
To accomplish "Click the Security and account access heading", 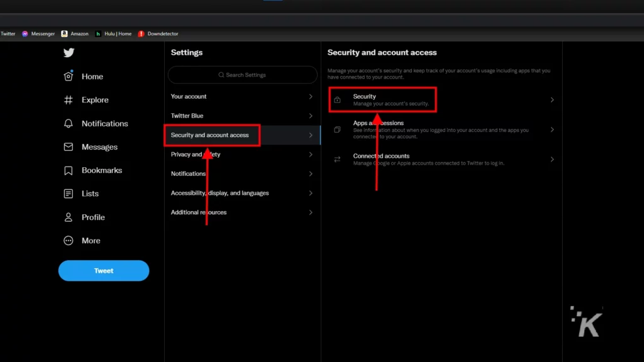I will [x=382, y=53].
